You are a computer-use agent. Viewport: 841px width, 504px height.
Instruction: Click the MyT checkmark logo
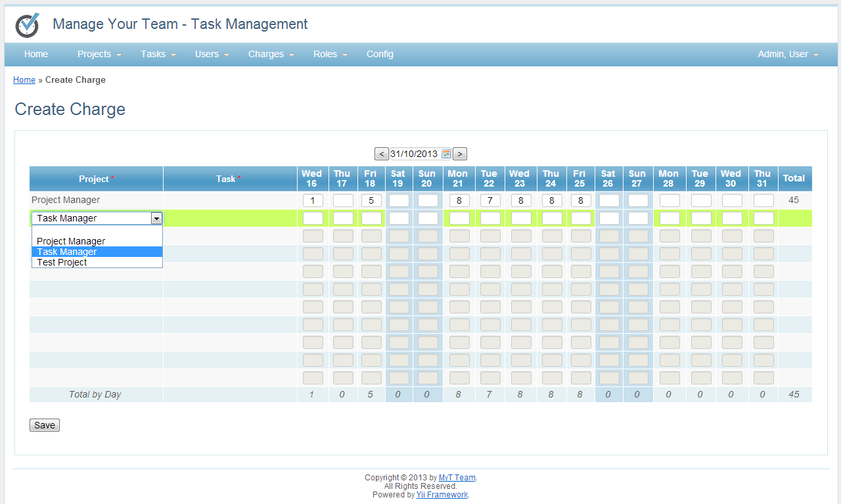pyautogui.click(x=26, y=24)
